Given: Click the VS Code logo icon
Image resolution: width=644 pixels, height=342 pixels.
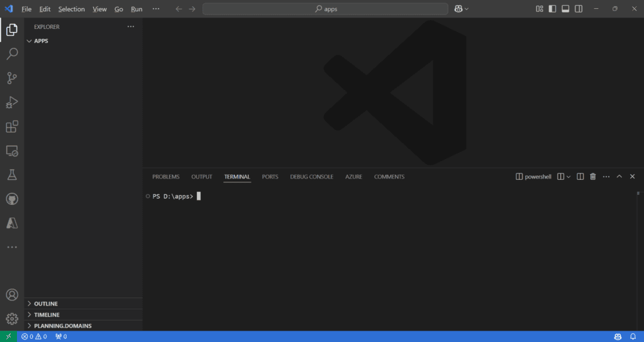Looking at the screenshot, I should click(x=9, y=9).
